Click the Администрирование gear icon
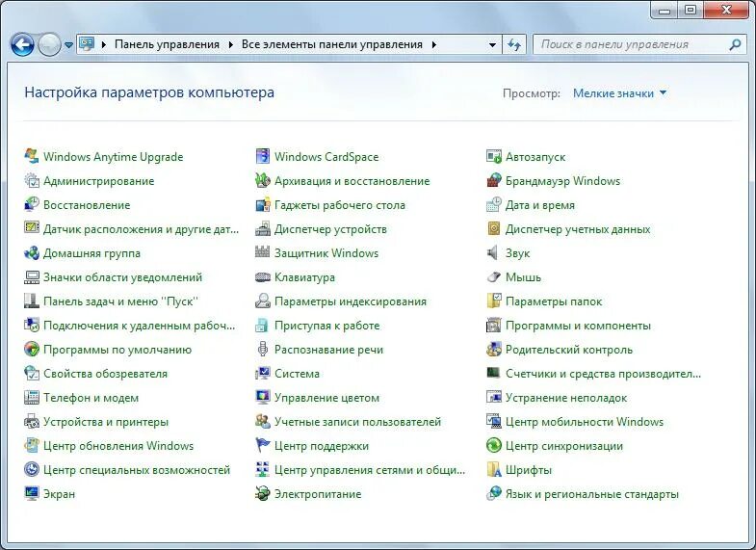This screenshot has height=550, width=756. pyautogui.click(x=32, y=180)
